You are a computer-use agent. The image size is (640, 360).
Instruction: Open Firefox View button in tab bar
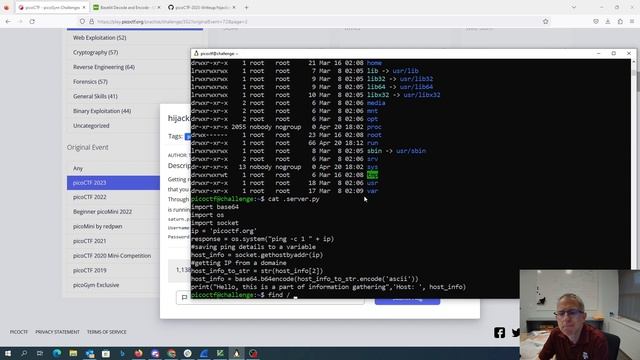pyautogui.click(x=6, y=7)
